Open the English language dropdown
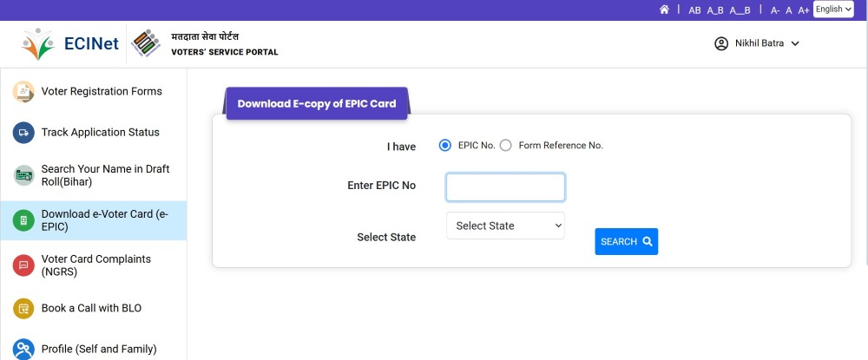Image resolution: width=868 pixels, height=360 pixels. point(833,10)
